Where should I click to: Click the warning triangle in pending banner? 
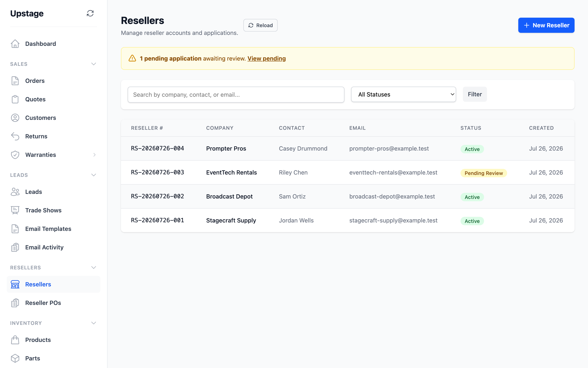[132, 58]
